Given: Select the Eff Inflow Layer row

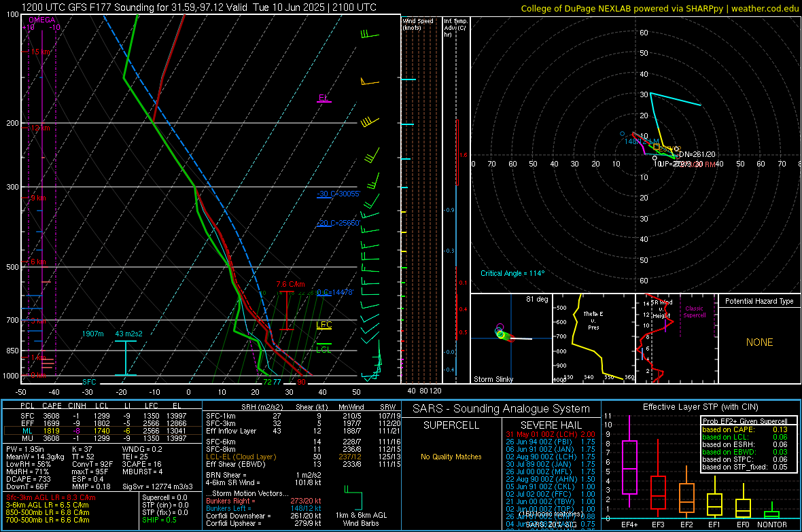Looking at the screenshot, I should [x=303, y=431].
